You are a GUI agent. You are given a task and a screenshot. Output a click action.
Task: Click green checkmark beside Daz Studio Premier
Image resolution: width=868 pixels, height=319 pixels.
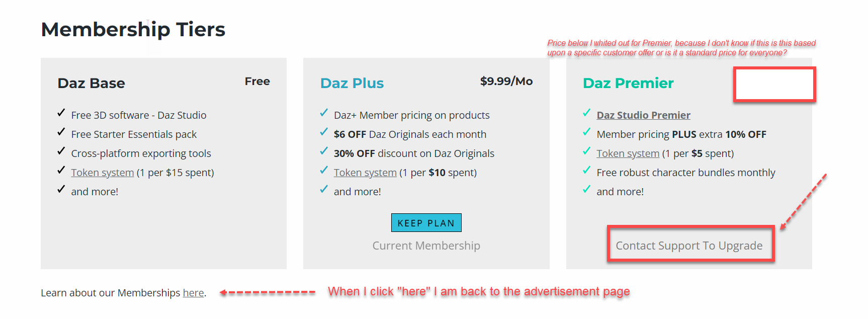click(586, 113)
